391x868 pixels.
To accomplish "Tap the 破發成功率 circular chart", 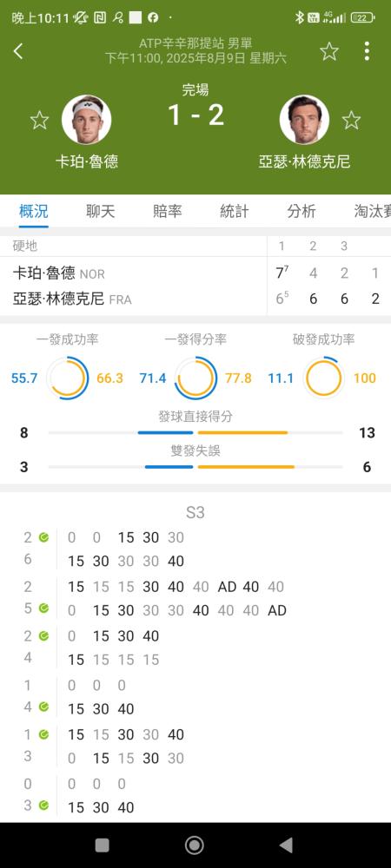I will (x=323, y=378).
